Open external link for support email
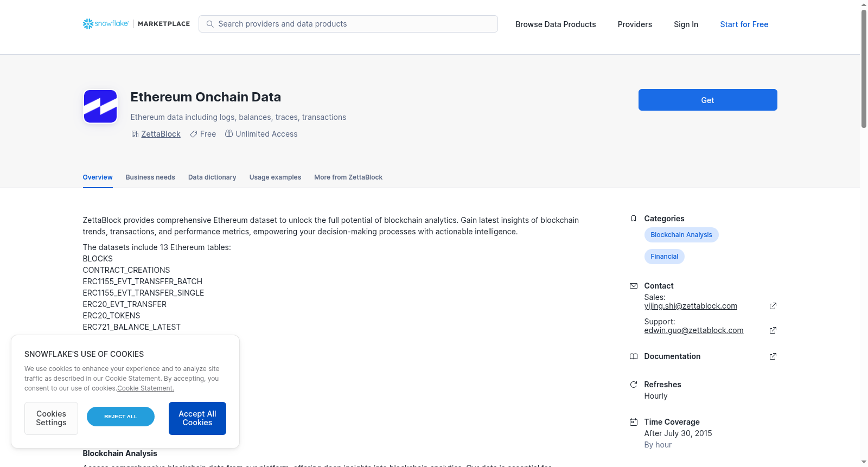This screenshot has height=467, width=868. [773, 330]
